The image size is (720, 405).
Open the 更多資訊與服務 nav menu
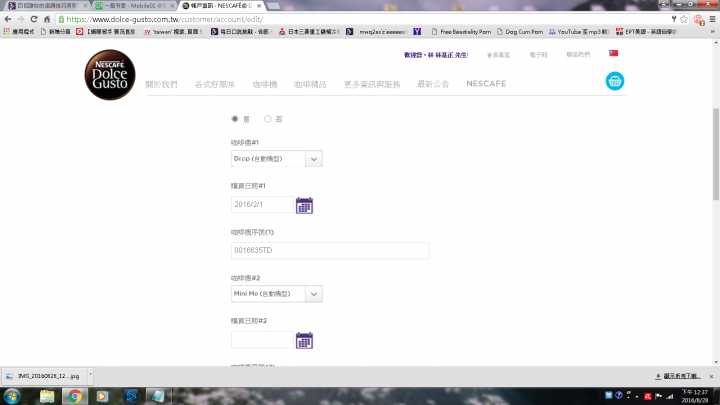click(372, 84)
